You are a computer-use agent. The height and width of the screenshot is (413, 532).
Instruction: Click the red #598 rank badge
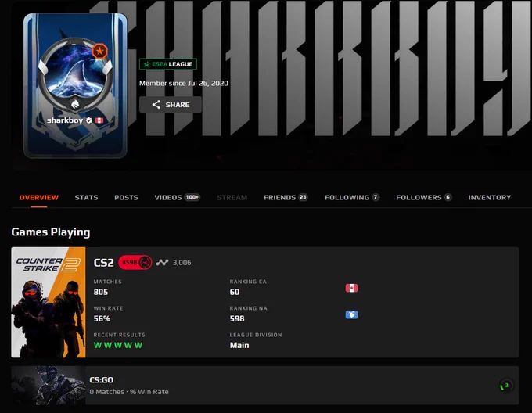135,263
